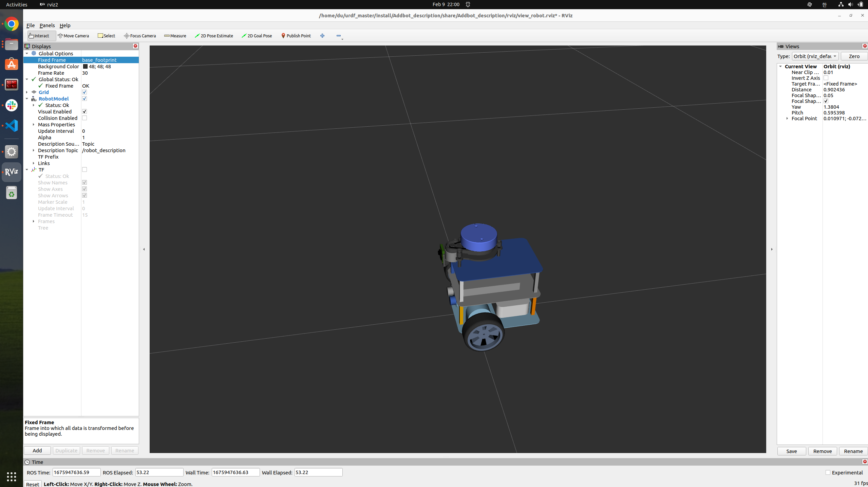Enable the TF display checkbox
868x487 pixels.
[x=84, y=169]
